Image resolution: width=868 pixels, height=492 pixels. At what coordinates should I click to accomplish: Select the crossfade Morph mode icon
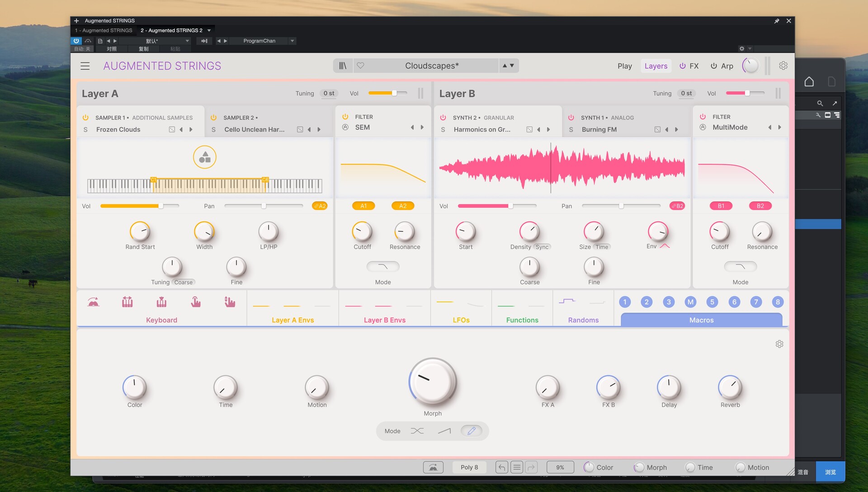(417, 431)
